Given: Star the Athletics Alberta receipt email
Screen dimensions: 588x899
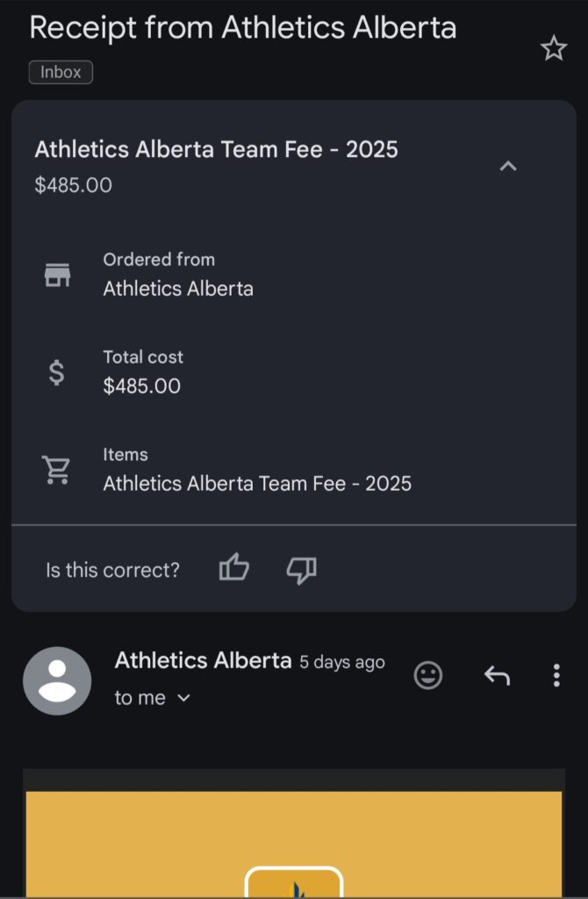Looking at the screenshot, I should pos(553,48).
